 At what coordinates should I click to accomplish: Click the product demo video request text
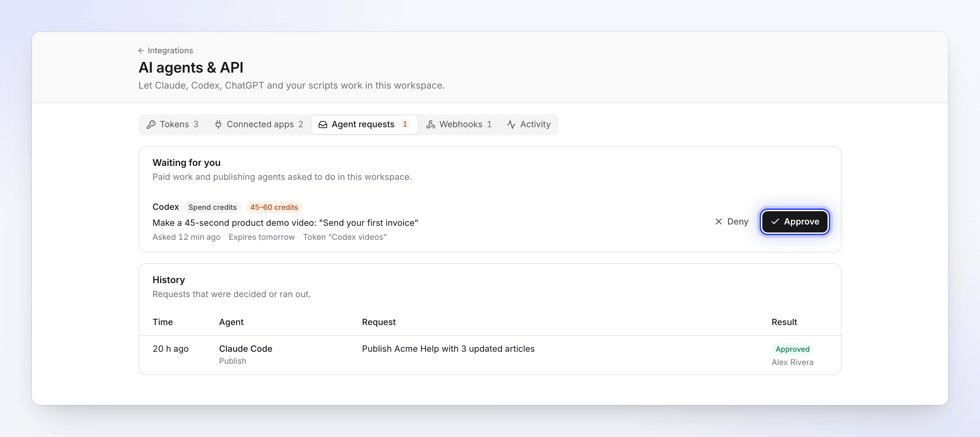click(285, 223)
